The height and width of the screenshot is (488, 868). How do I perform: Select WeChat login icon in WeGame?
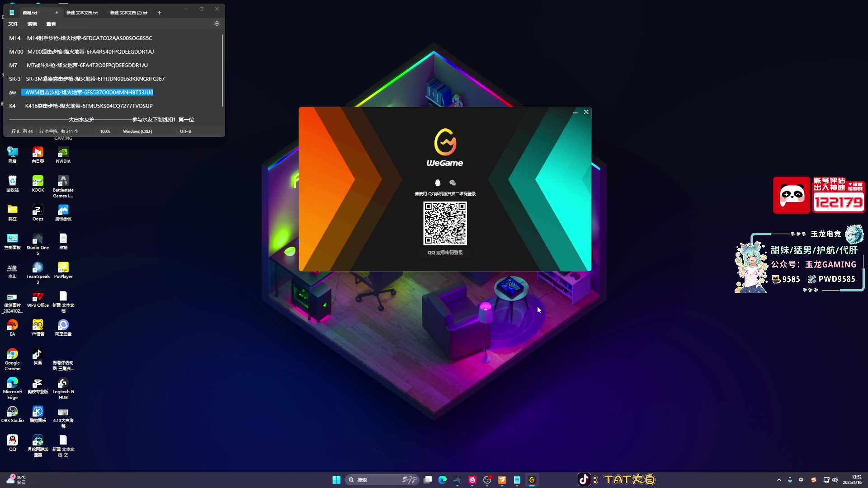click(x=453, y=183)
